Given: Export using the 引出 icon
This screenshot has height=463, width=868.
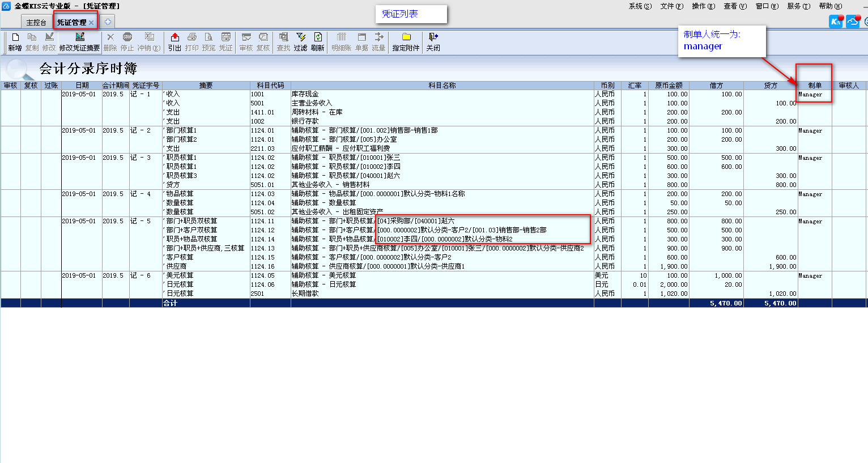Looking at the screenshot, I should (175, 37).
